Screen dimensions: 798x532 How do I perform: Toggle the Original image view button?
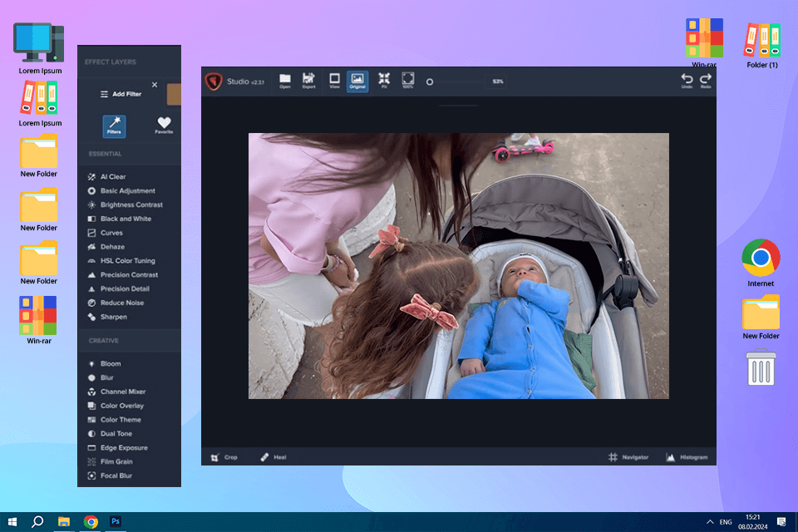click(x=357, y=81)
